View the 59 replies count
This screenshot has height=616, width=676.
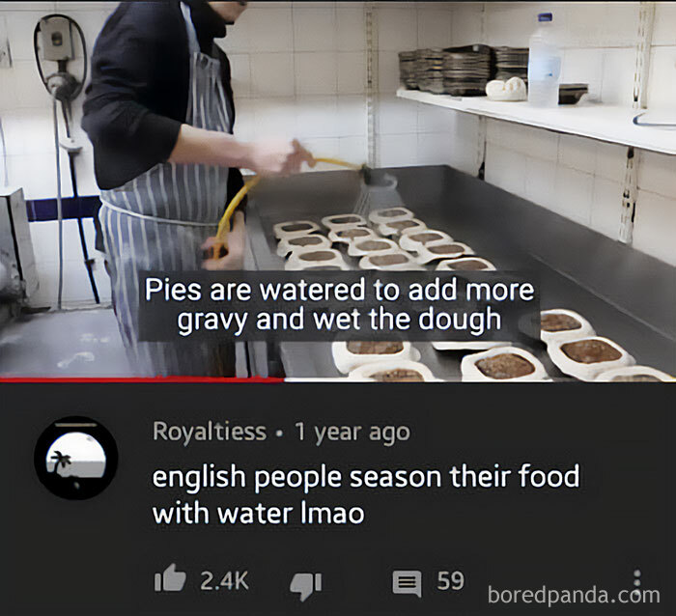[451, 580]
